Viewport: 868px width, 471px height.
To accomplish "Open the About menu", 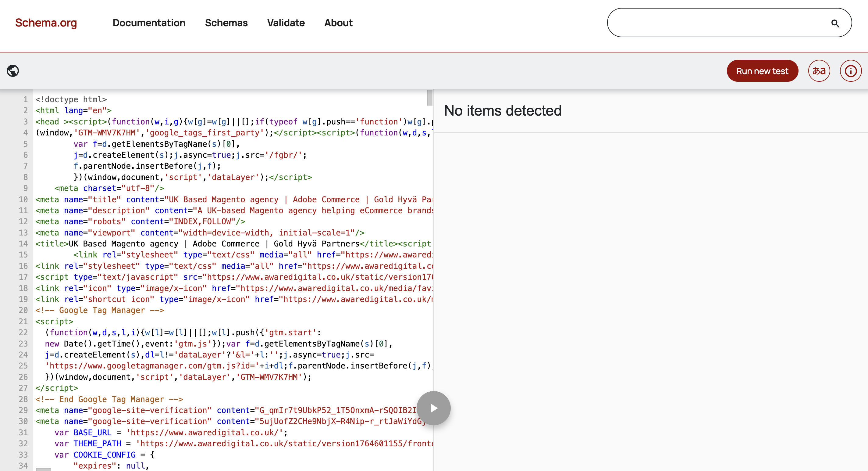I will [x=338, y=23].
